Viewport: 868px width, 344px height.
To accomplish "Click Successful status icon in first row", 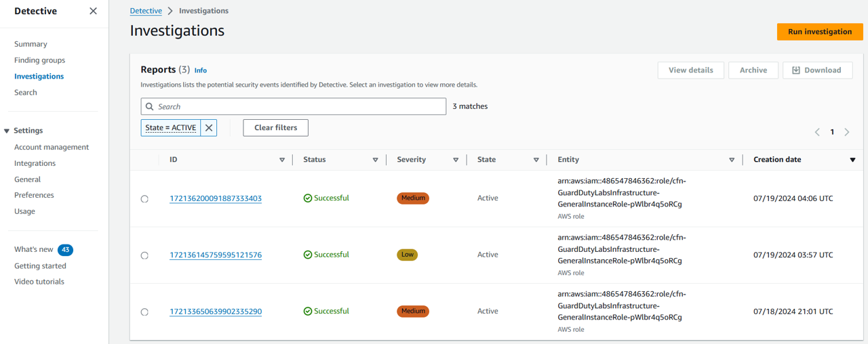I will pyautogui.click(x=308, y=198).
